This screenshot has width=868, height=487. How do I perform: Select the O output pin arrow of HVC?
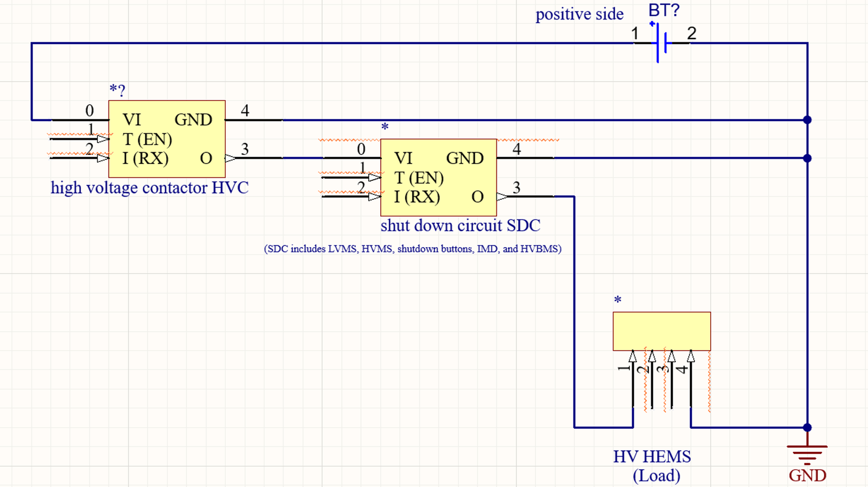point(231,158)
